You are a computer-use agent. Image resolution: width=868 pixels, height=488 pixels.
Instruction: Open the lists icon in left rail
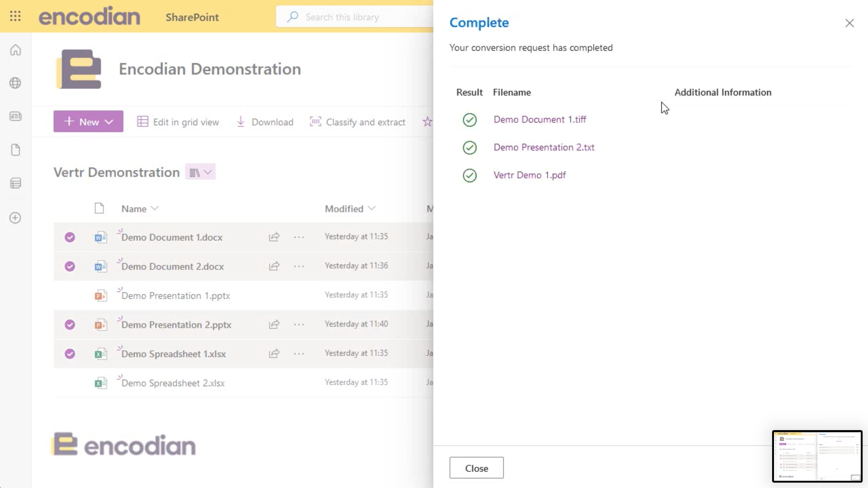15,183
